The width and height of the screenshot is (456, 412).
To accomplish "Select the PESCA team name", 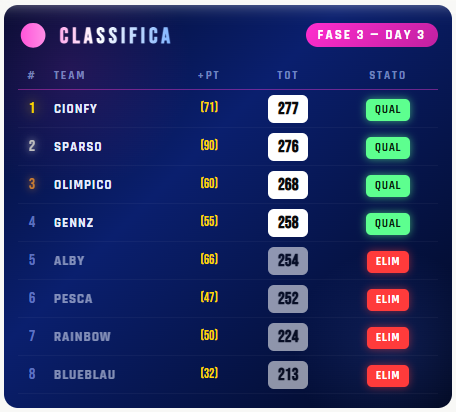I will [x=73, y=299].
